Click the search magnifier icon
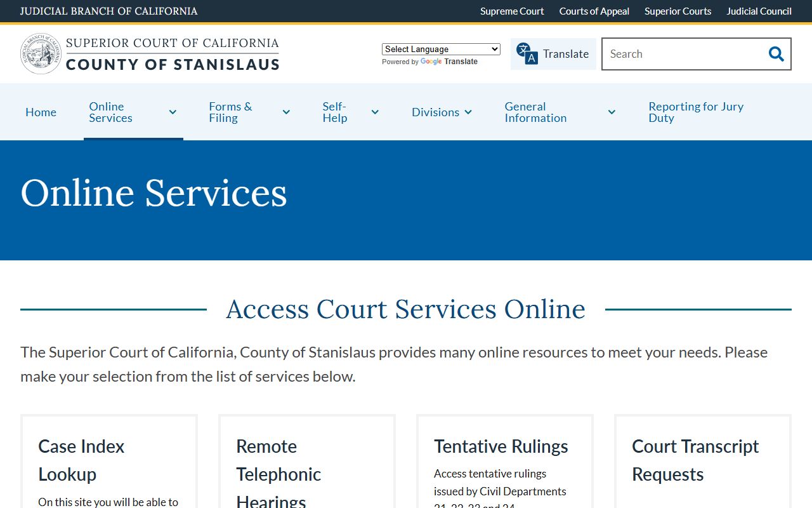 click(776, 54)
